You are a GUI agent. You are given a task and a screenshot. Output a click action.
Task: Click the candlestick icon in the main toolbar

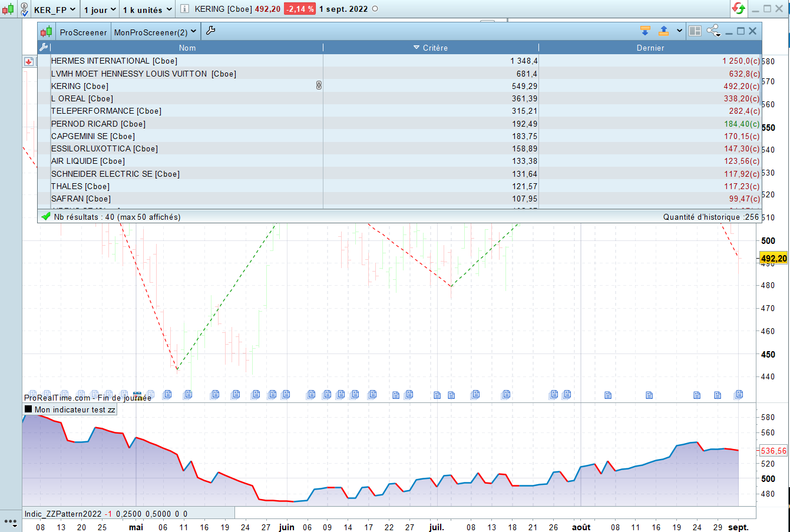coord(8,9)
